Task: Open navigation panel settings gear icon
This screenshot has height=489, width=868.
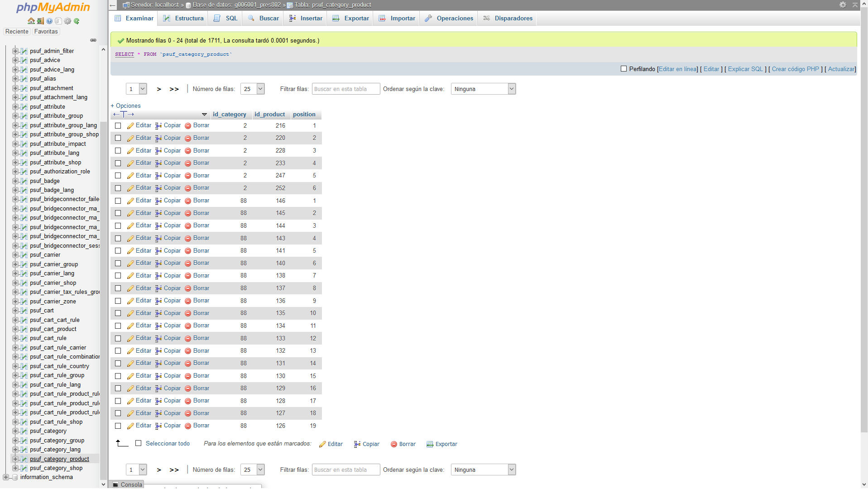Action: (67, 21)
